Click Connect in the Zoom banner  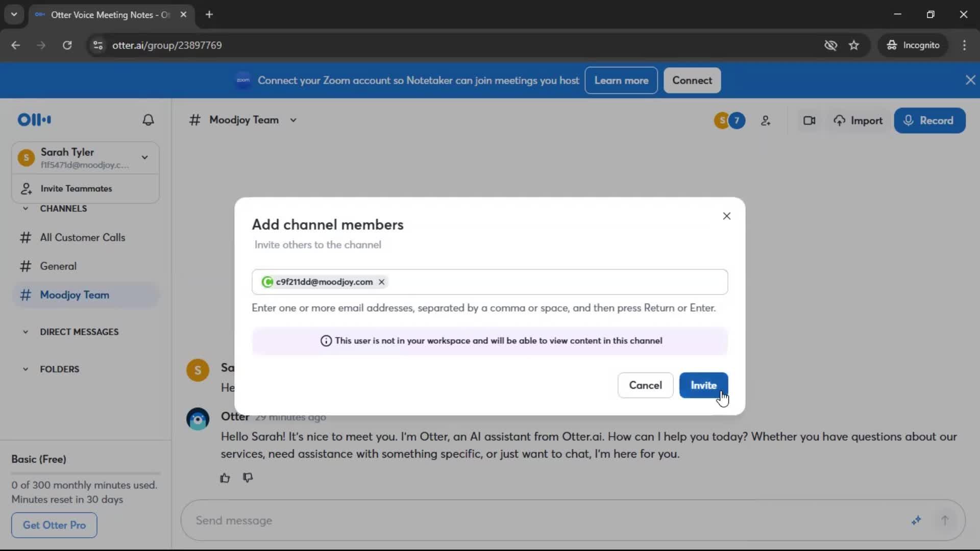pos(692,81)
